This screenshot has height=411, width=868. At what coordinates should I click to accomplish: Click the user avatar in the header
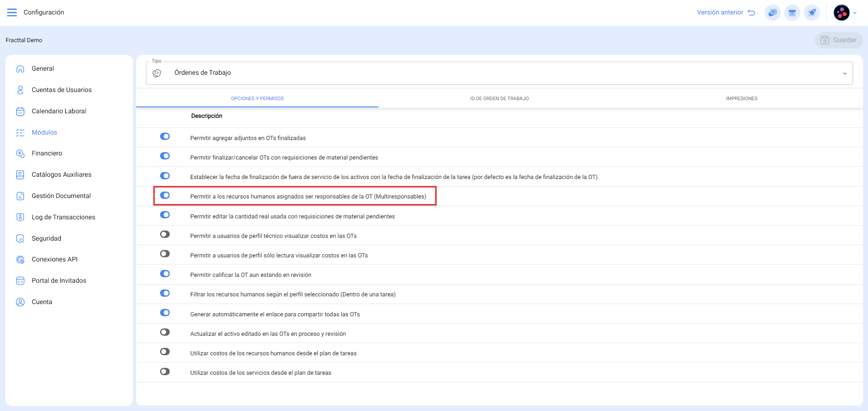point(841,13)
